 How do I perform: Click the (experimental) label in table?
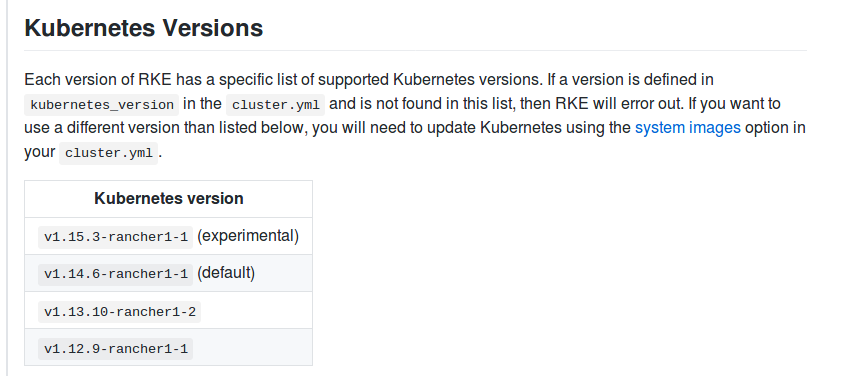(x=248, y=236)
